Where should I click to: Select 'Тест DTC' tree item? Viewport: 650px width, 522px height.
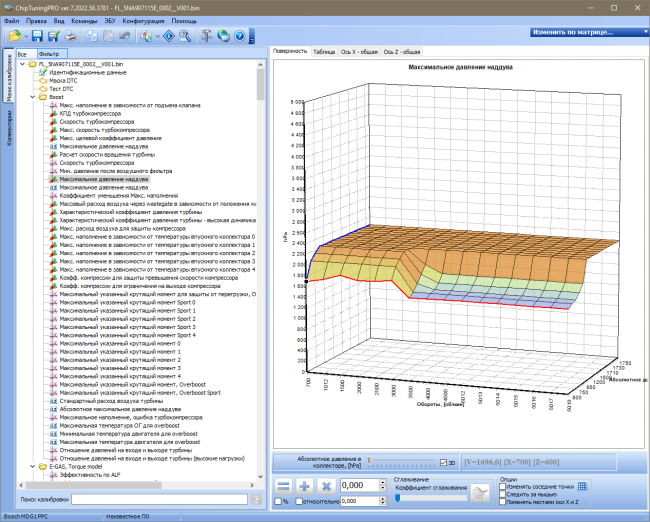pos(61,89)
